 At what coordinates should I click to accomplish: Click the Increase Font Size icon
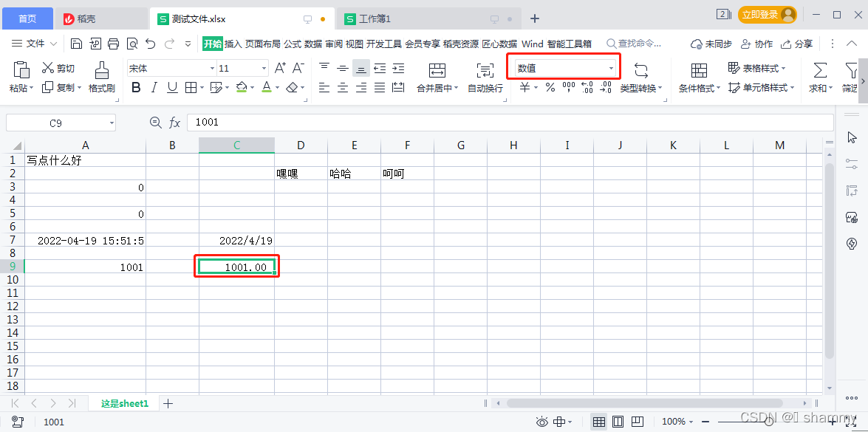[281, 68]
